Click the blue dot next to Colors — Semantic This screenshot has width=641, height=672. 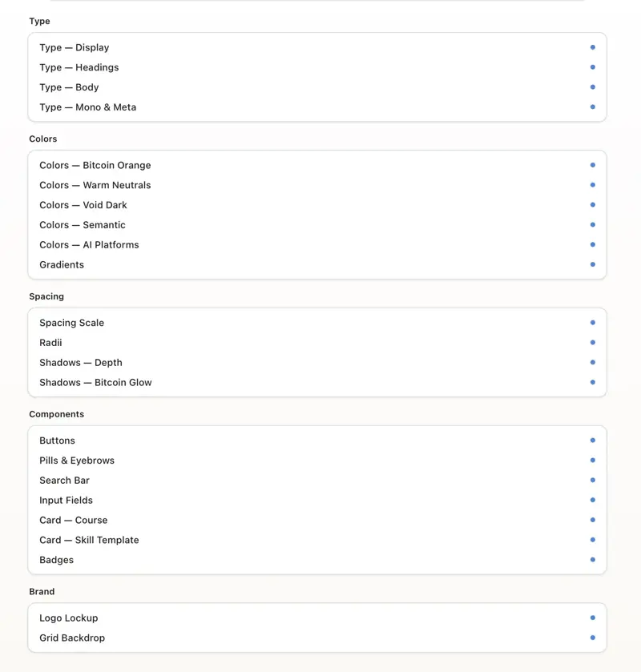point(593,225)
